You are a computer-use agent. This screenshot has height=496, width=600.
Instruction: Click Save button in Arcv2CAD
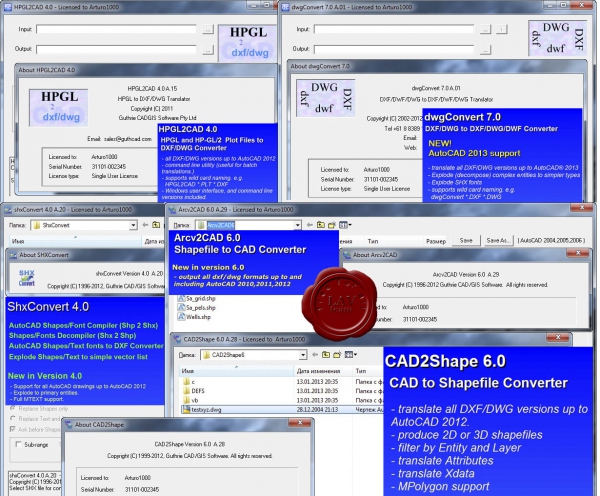click(466, 241)
